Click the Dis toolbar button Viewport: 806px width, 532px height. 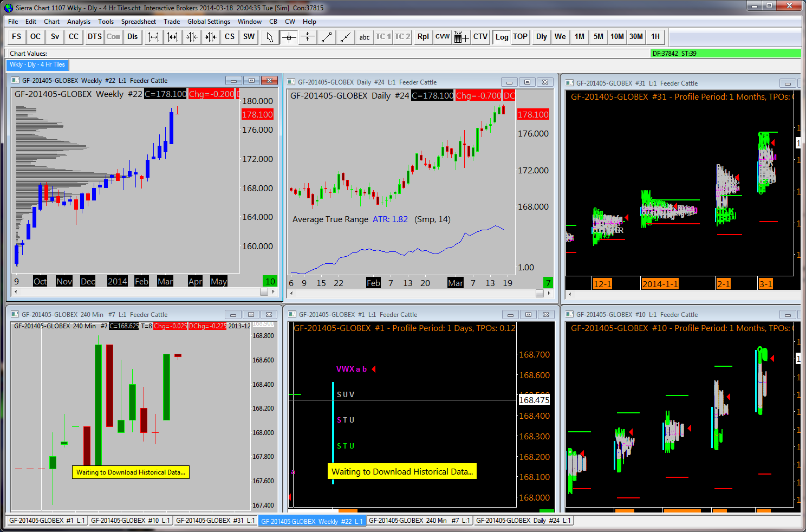point(133,37)
